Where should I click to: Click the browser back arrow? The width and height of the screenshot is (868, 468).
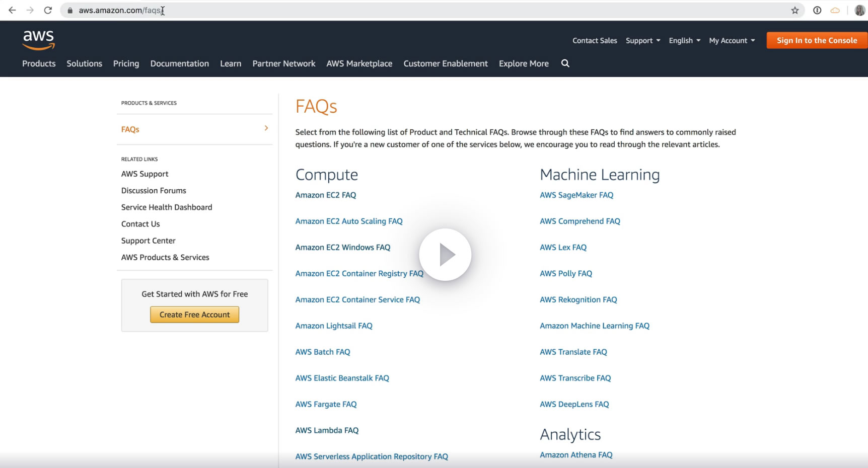tap(12, 10)
